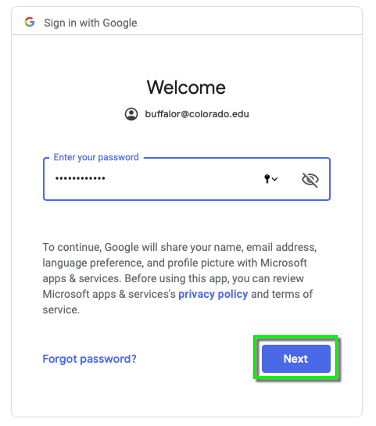Open the Forgot password? link
The width and height of the screenshot is (376, 426).
(x=89, y=359)
